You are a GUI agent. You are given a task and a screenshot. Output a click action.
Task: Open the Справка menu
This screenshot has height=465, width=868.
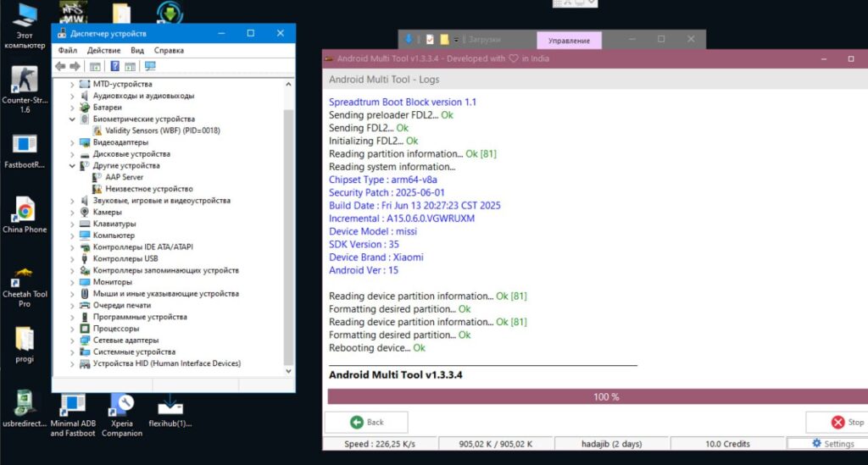tap(169, 50)
